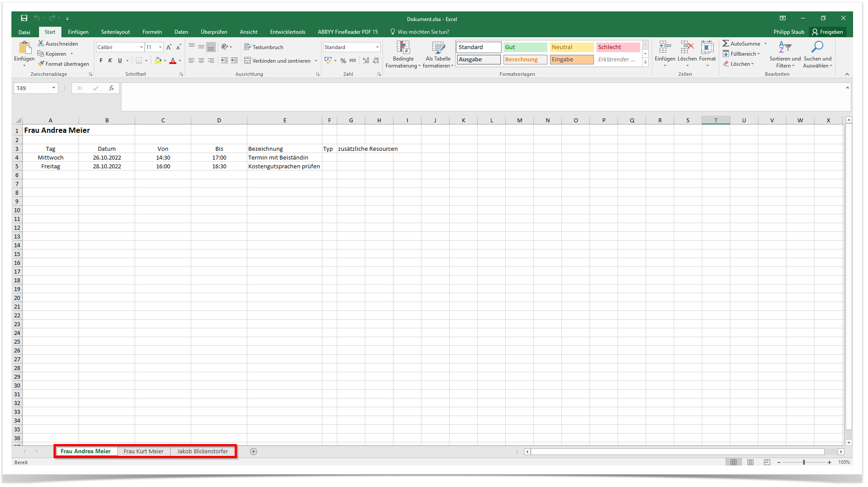The height and width of the screenshot is (487, 868).
Task: Align text to the right
Action: point(211,60)
